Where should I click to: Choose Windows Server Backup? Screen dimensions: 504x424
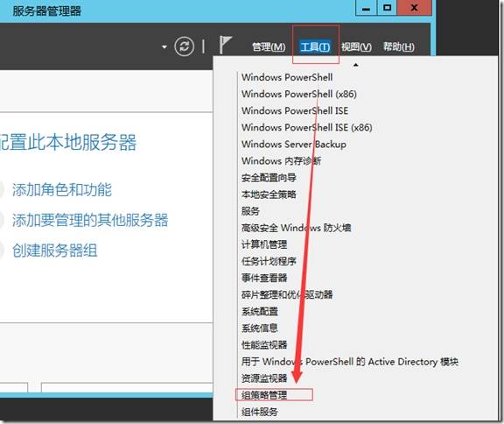coord(294,145)
